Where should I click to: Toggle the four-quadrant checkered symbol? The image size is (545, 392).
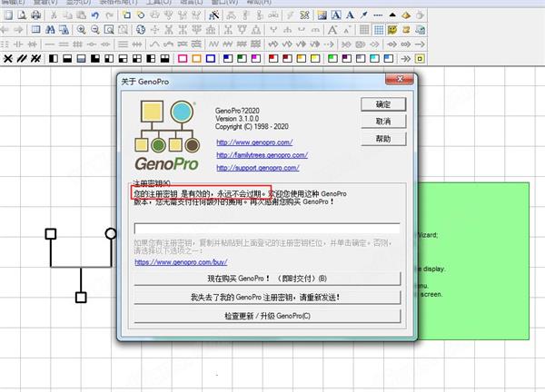[x=137, y=59]
